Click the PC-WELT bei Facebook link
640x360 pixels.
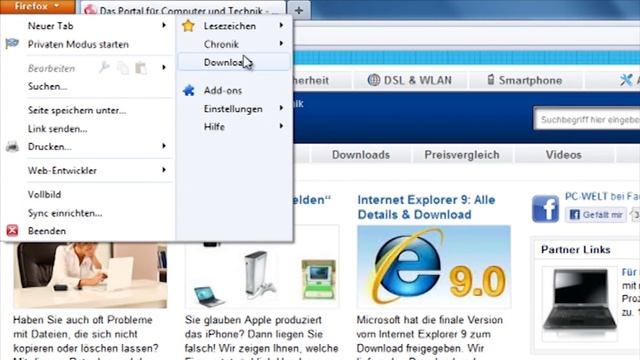[x=602, y=197]
